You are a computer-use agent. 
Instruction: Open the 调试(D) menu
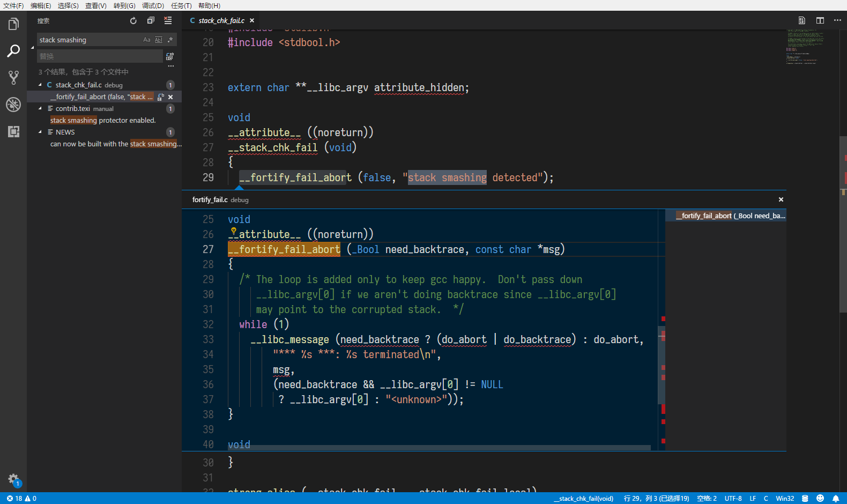[153, 5]
